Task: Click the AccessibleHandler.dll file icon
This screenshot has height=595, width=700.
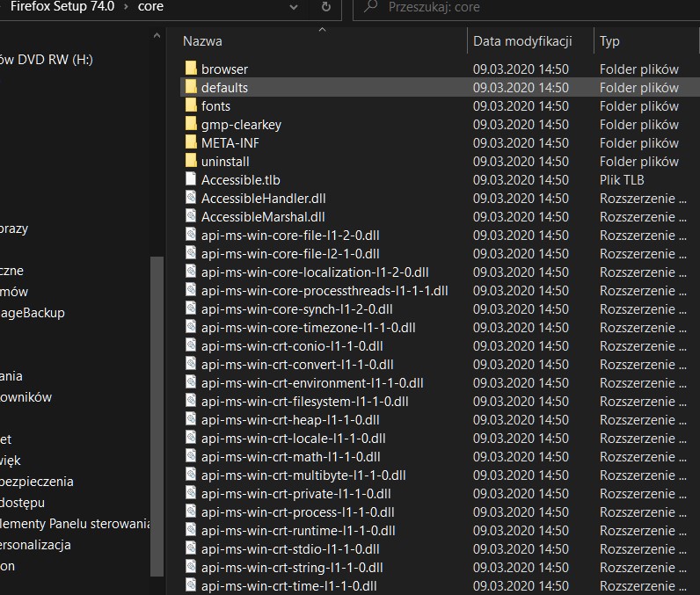Action: [x=191, y=197]
